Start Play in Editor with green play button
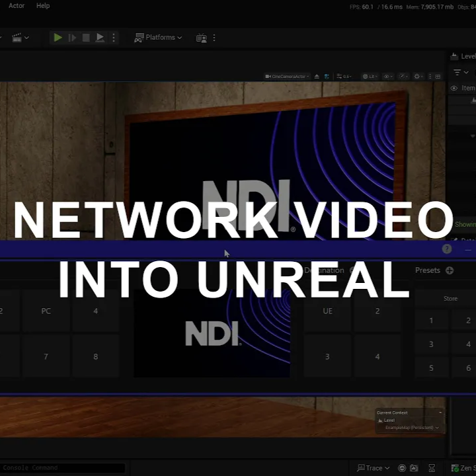 (x=58, y=38)
